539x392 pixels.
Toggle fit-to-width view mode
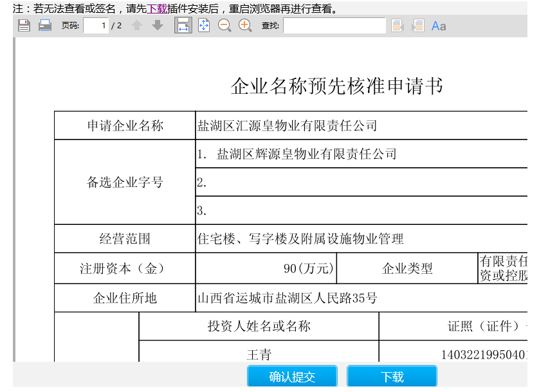tap(183, 26)
